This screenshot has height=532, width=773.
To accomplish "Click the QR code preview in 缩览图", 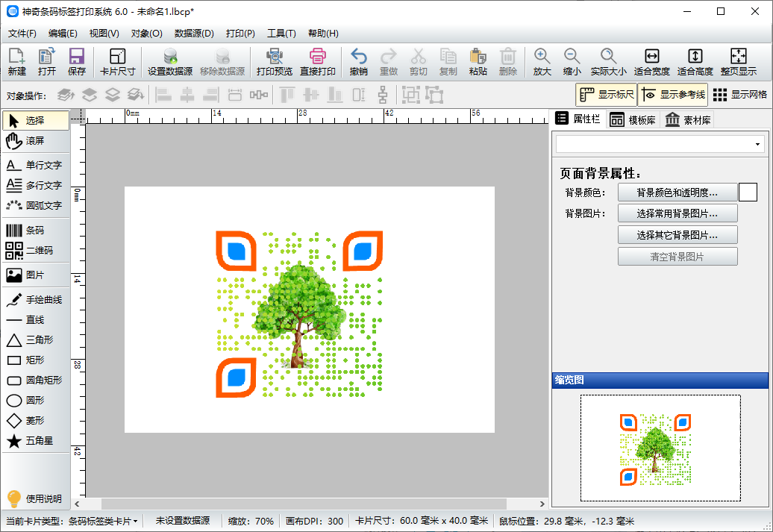I will (655, 450).
